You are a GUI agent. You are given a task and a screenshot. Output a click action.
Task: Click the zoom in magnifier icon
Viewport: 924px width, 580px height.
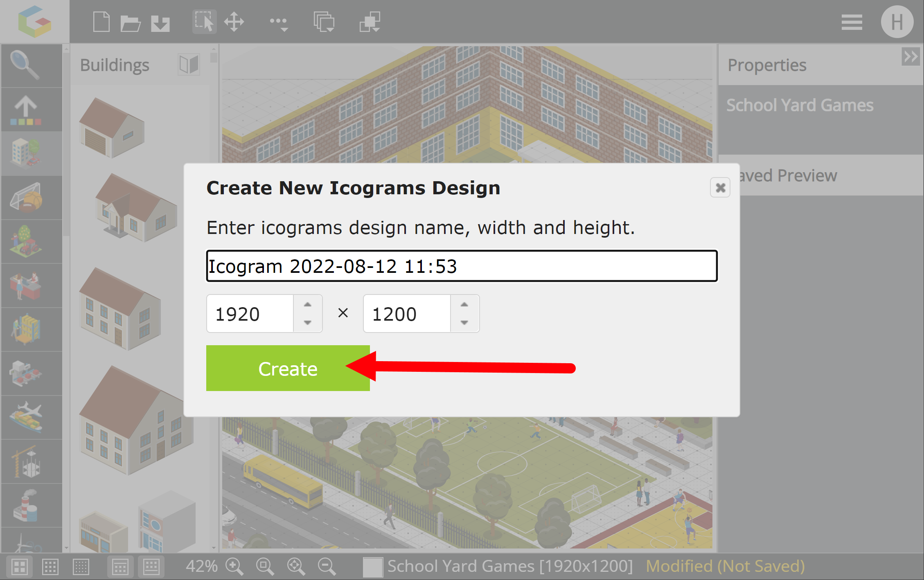[x=234, y=567]
